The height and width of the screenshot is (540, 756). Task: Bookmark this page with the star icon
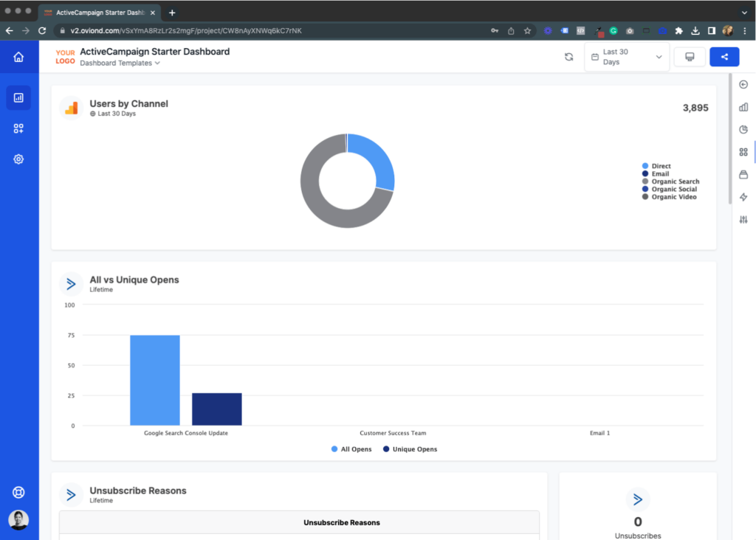(527, 30)
